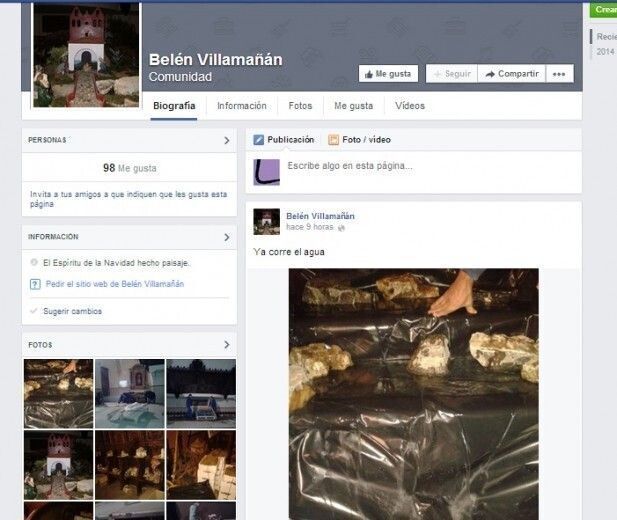Click the 98 Me gusta count

click(129, 168)
